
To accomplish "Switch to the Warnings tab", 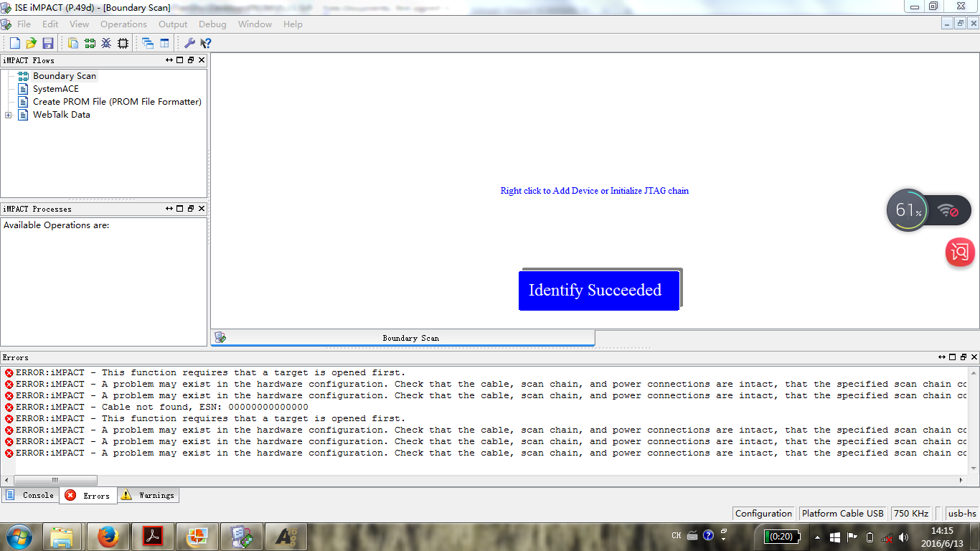I will tap(147, 495).
